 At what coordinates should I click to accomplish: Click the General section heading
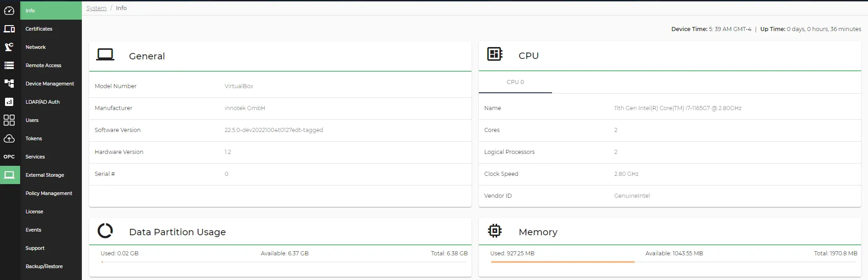tap(147, 56)
